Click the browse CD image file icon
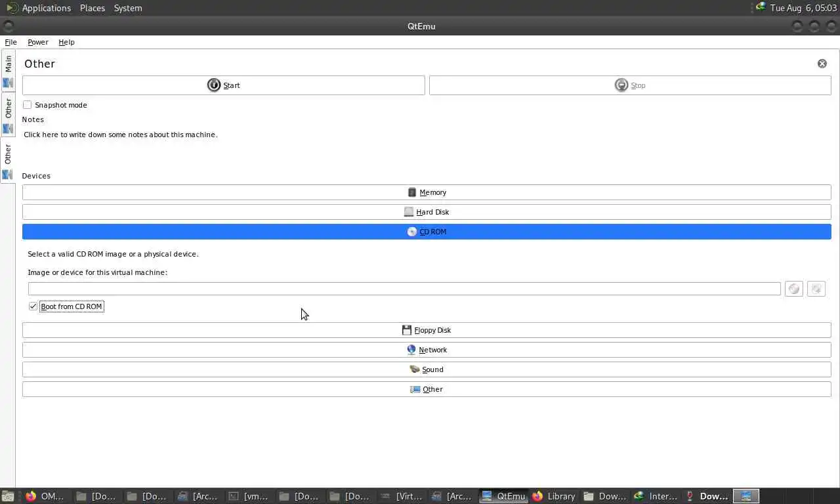 coord(816,289)
